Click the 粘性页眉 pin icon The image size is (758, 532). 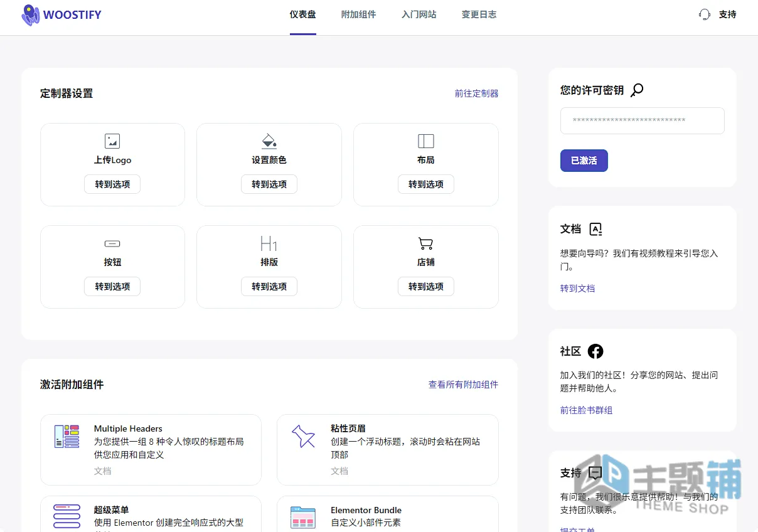[x=304, y=436]
